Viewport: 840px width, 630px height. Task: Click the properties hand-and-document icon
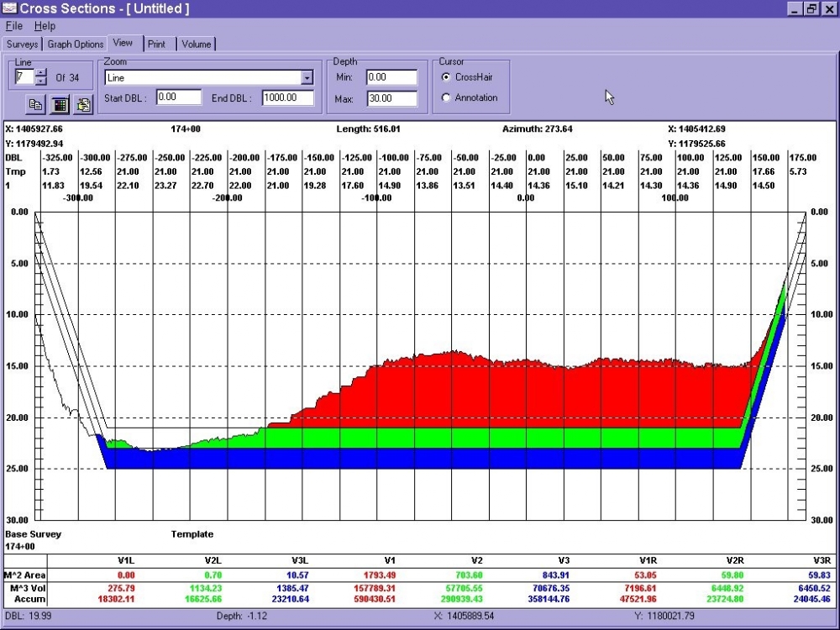[x=83, y=104]
